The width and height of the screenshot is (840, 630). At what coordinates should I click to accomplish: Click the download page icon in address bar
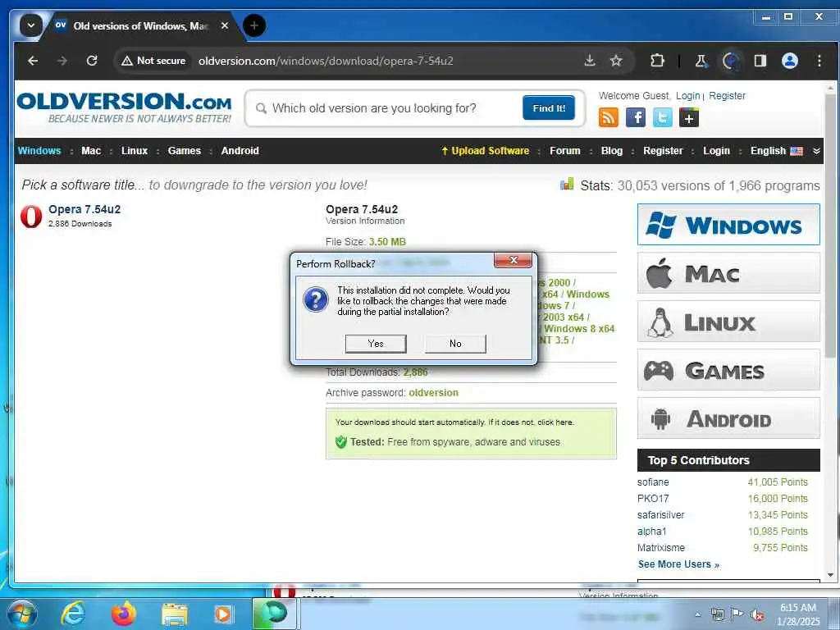[x=590, y=61]
